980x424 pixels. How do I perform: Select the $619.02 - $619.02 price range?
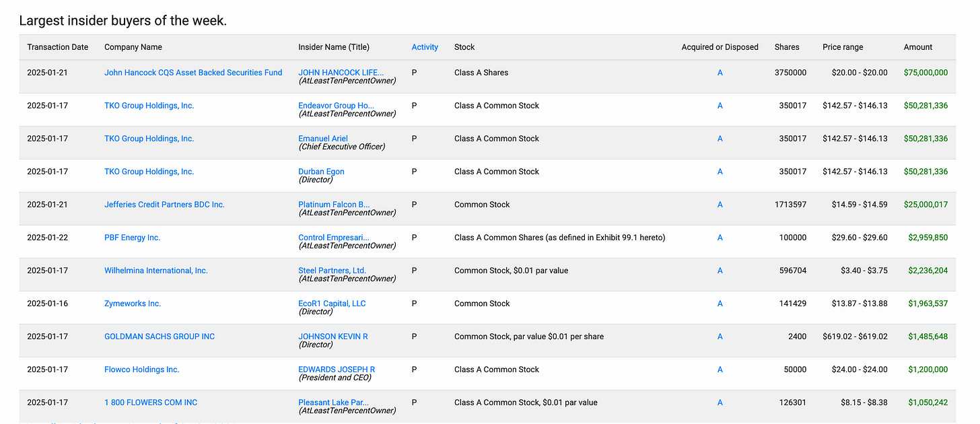pyautogui.click(x=855, y=337)
